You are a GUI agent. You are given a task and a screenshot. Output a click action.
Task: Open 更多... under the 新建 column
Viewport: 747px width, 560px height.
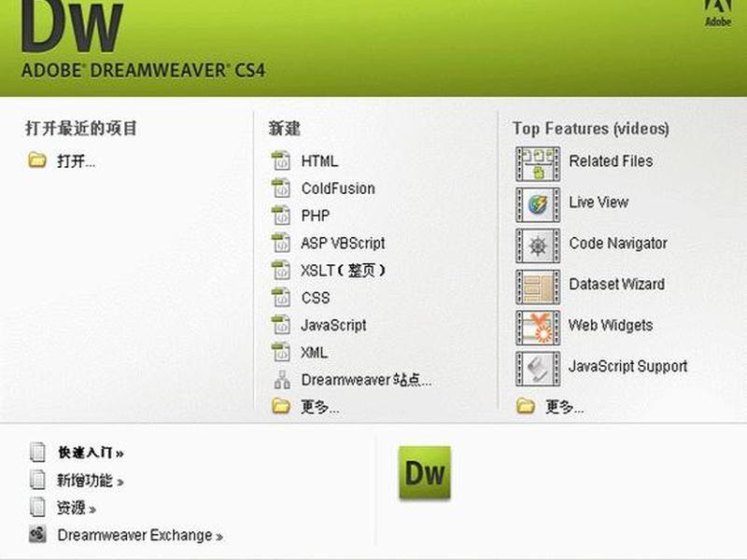point(320,407)
